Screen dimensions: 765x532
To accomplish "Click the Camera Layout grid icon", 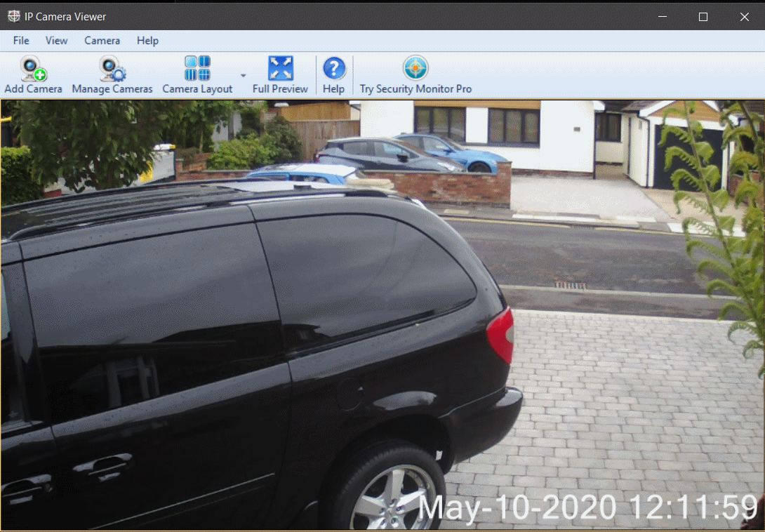I will click(197, 69).
